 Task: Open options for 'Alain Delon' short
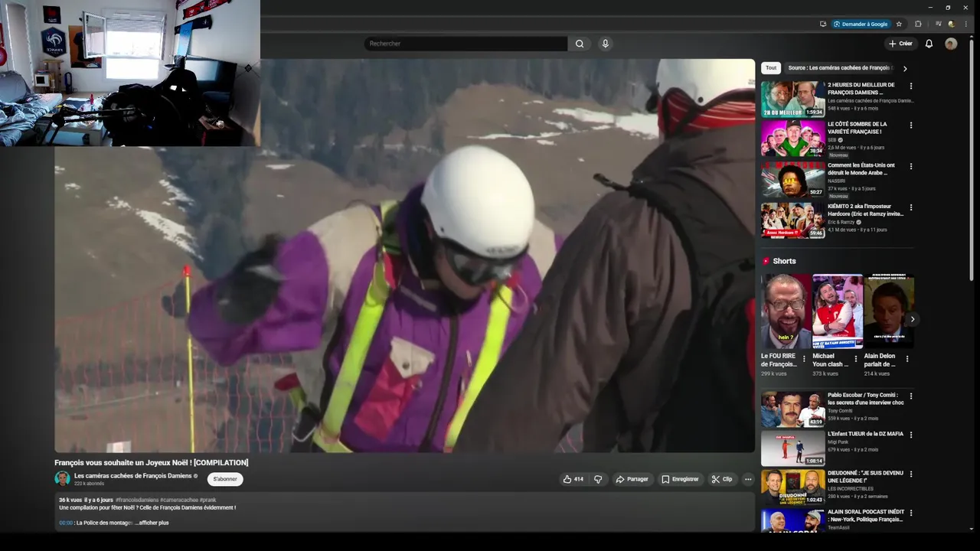tap(907, 358)
